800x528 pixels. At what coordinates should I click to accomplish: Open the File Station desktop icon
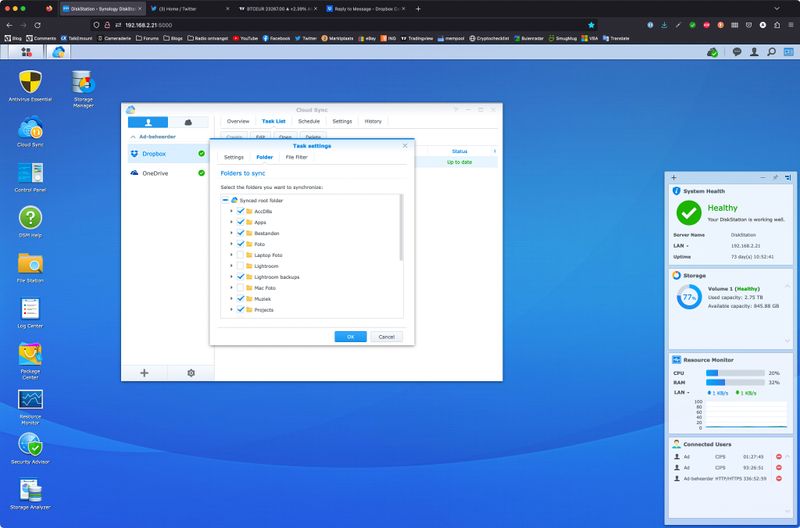(30, 263)
